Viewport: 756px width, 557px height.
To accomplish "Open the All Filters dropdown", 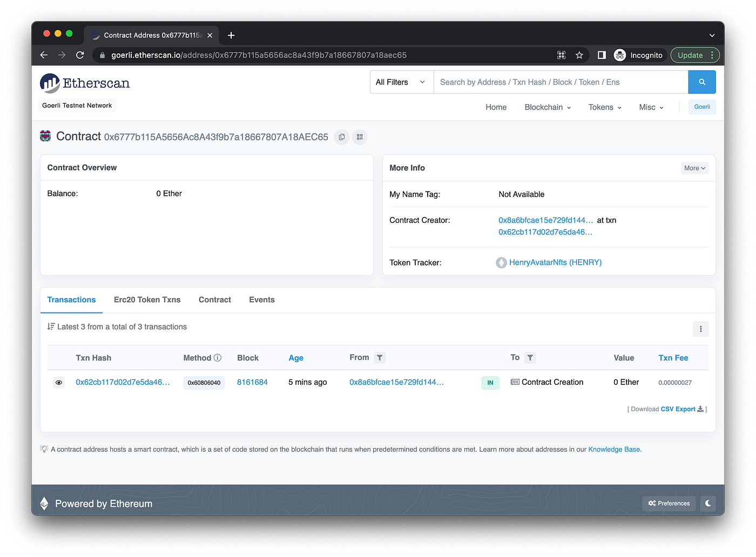I will pos(402,82).
